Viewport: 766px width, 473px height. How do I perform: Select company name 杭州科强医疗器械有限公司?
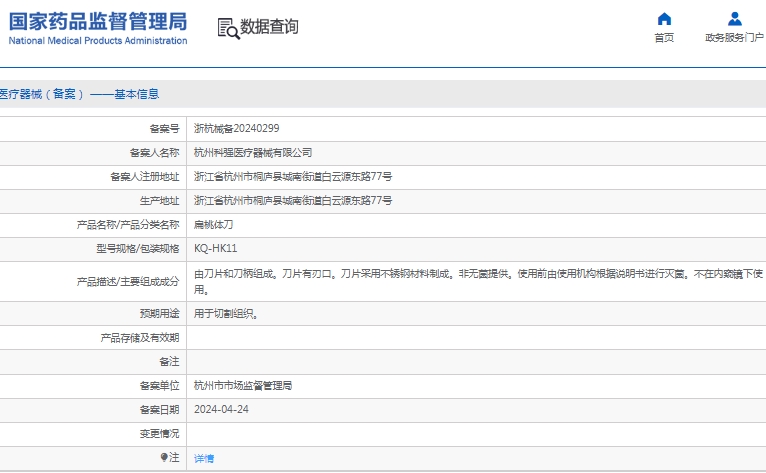[x=253, y=153]
